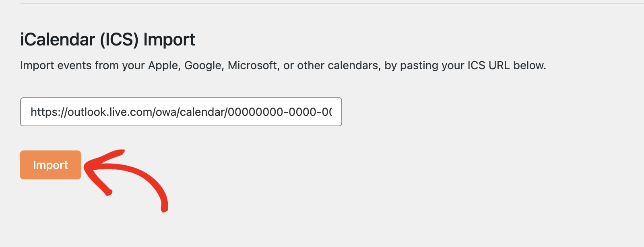The height and width of the screenshot is (247, 644).
Task: Click the word iCalendar in the heading
Action: (58, 40)
